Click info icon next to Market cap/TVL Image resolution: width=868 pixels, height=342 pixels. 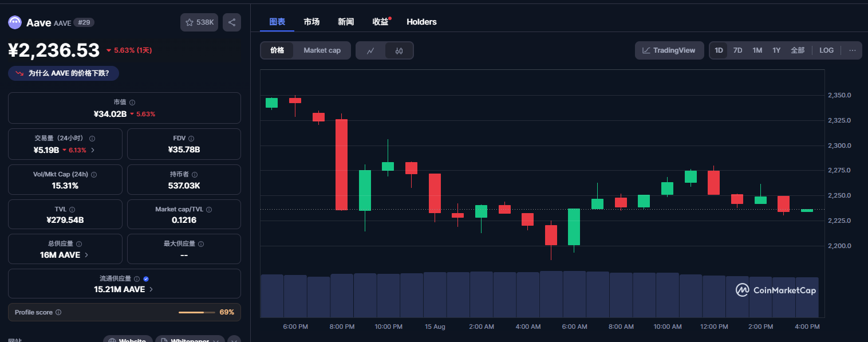coord(209,210)
